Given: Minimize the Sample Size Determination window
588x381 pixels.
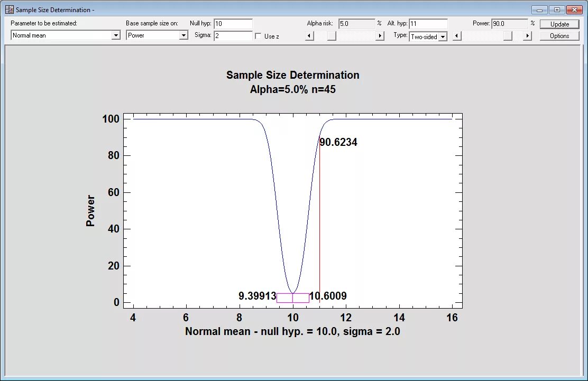Looking at the screenshot, I should (x=540, y=10).
